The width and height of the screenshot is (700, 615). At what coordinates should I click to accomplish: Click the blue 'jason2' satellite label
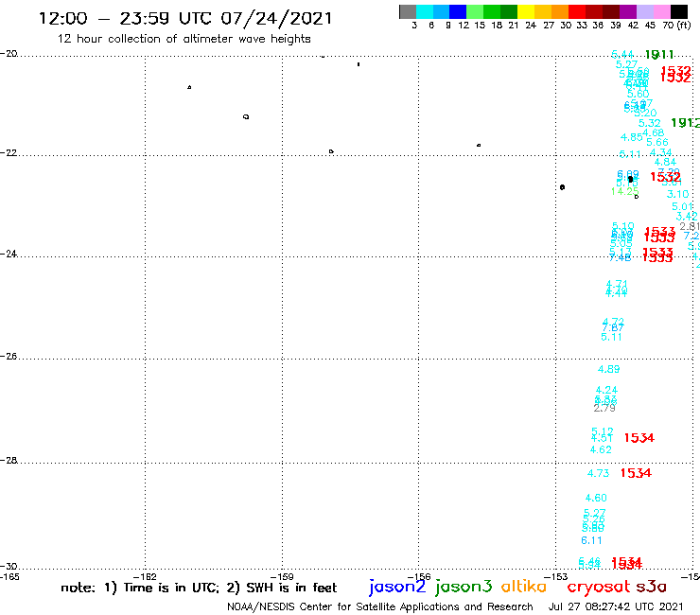point(397,587)
